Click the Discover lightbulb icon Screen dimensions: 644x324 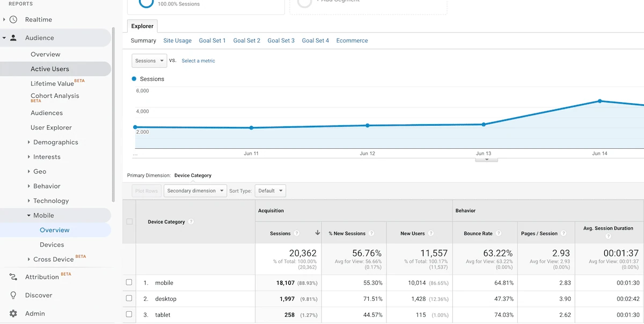(13, 295)
